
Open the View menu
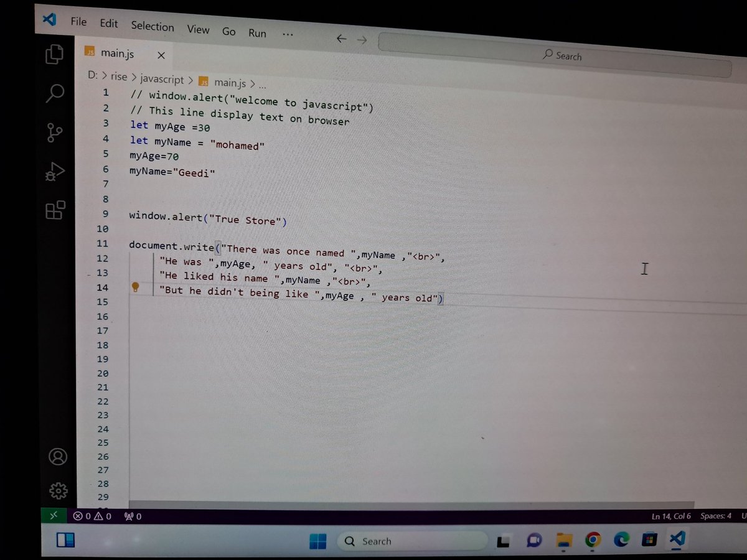[x=198, y=29]
